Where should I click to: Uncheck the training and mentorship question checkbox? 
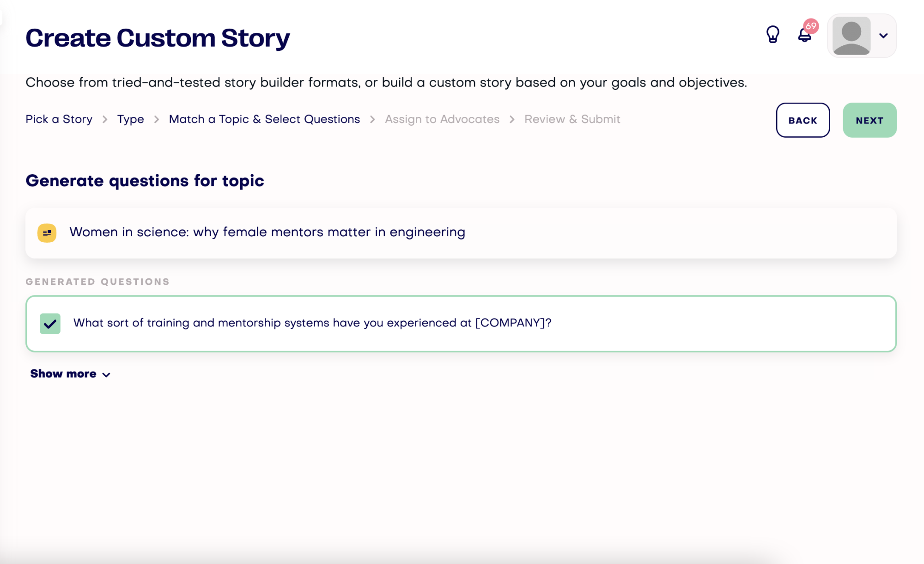50,324
